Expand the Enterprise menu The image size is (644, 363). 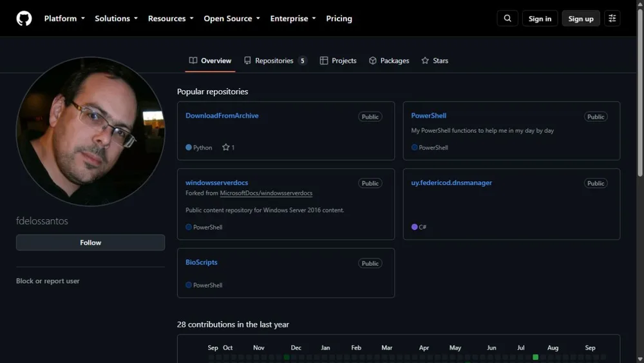(293, 19)
